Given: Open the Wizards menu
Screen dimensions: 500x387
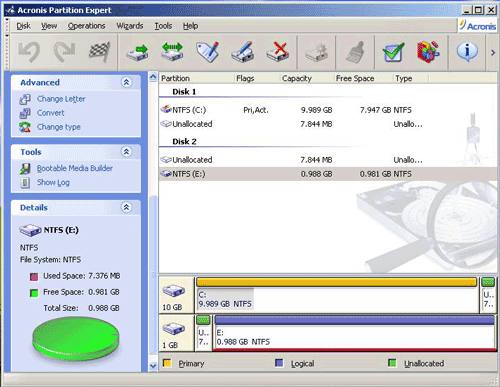Looking at the screenshot, I should tap(130, 26).
